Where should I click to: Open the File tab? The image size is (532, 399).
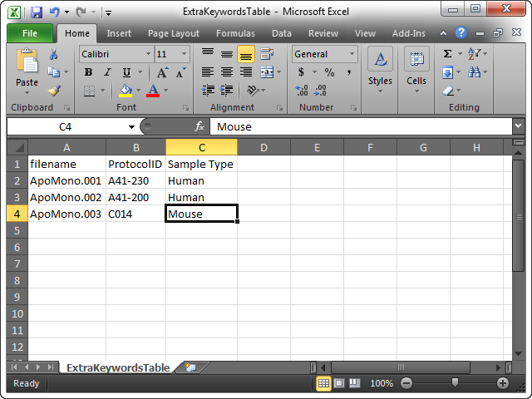coord(30,33)
